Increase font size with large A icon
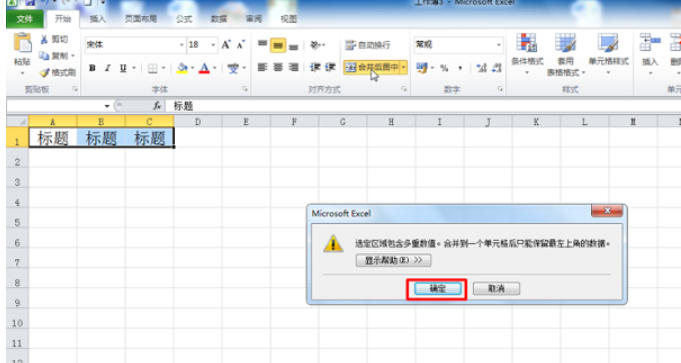The image size is (681, 363). [x=226, y=45]
